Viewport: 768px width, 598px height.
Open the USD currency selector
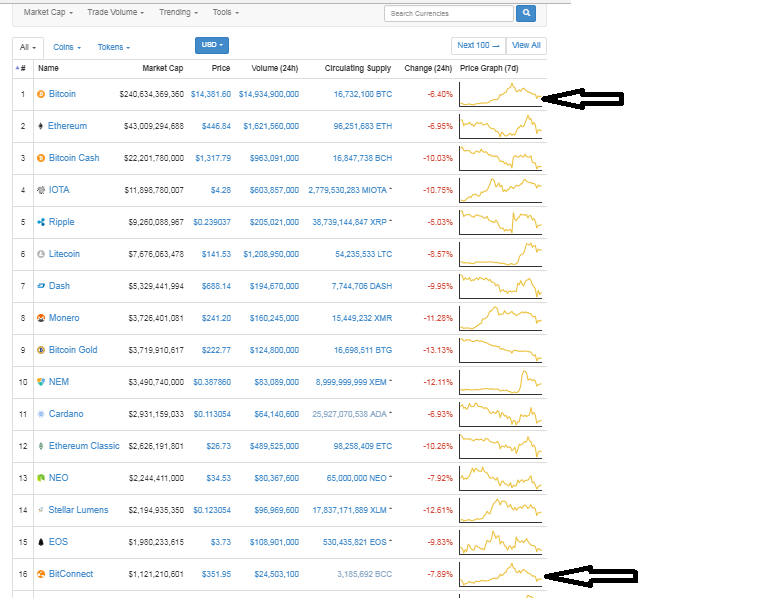point(212,45)
